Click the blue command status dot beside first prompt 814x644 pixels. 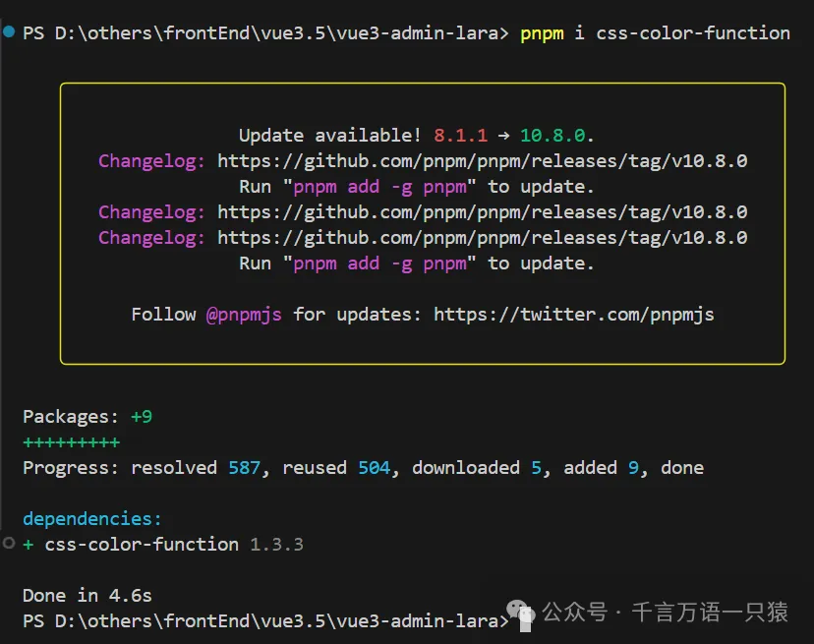tap(9, 32)
